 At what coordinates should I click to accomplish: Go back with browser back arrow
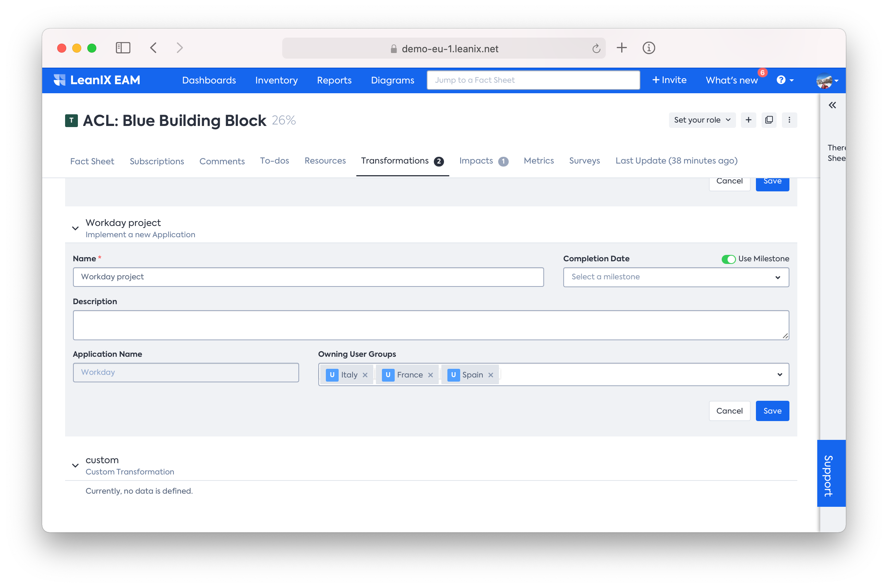153,48
